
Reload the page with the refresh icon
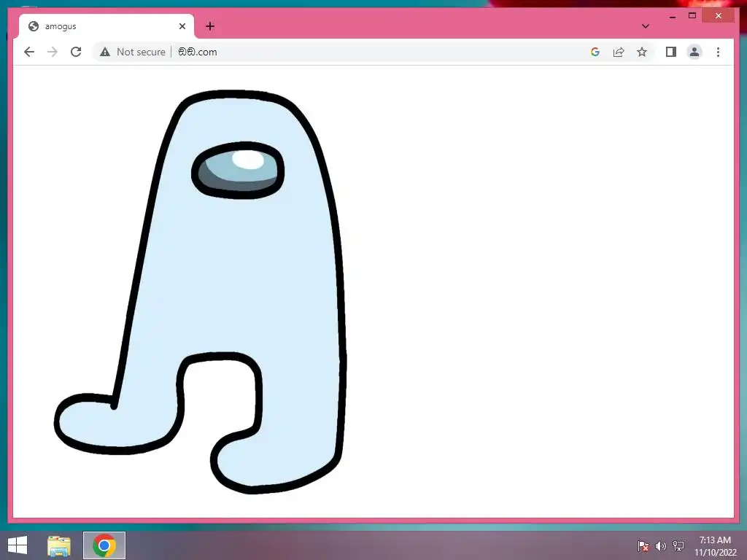click(x=76, y=52)
